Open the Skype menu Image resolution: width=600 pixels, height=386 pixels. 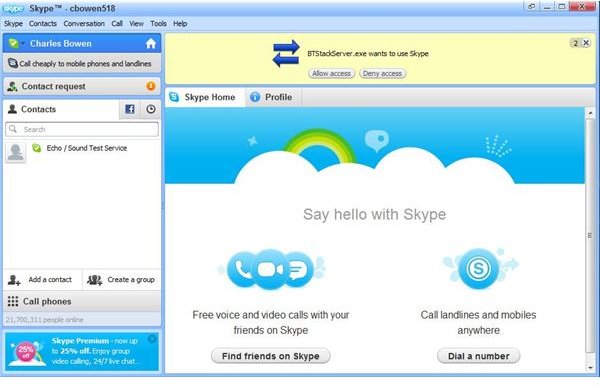[x=13, y=24]
